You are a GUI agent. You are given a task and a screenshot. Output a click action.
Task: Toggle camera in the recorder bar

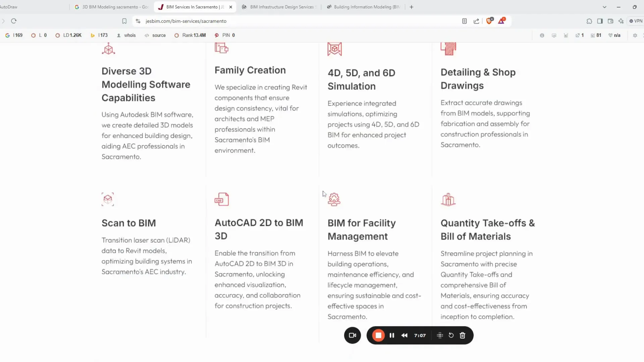point(353,335)
